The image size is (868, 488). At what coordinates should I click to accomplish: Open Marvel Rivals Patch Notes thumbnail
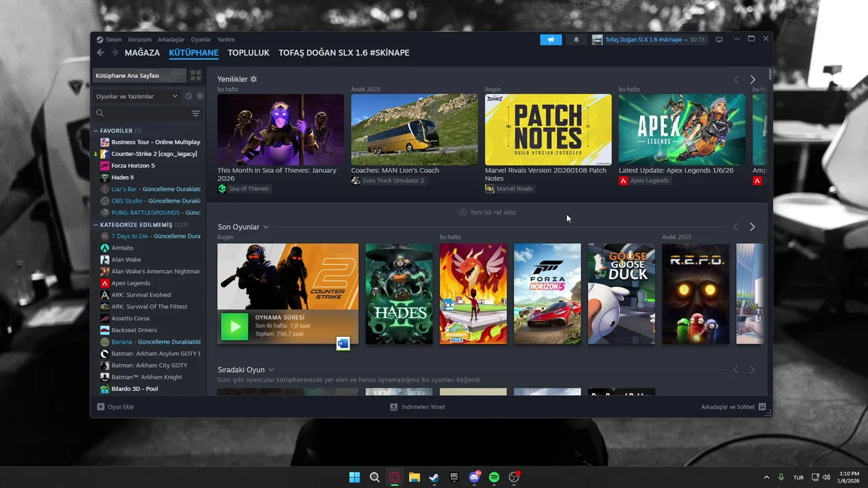[x=548, y=129]
